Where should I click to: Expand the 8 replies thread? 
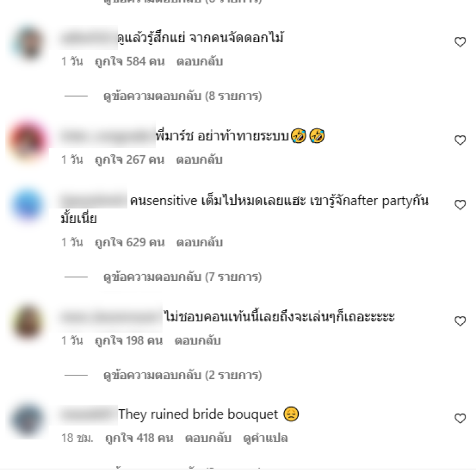183,96
